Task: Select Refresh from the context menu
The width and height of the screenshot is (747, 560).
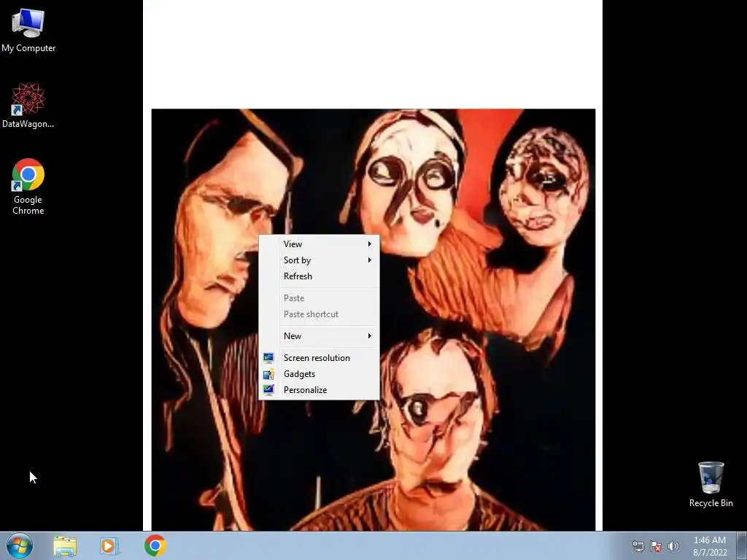Action: point(319,276)
